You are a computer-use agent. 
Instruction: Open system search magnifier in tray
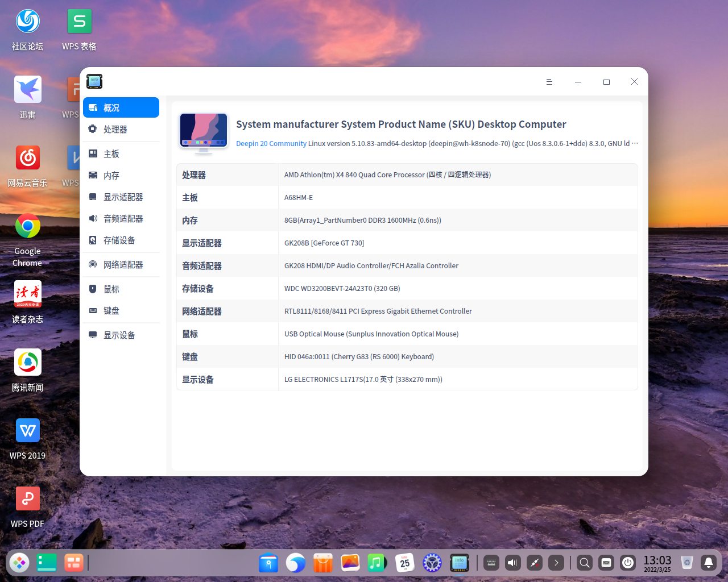point(584,563)
